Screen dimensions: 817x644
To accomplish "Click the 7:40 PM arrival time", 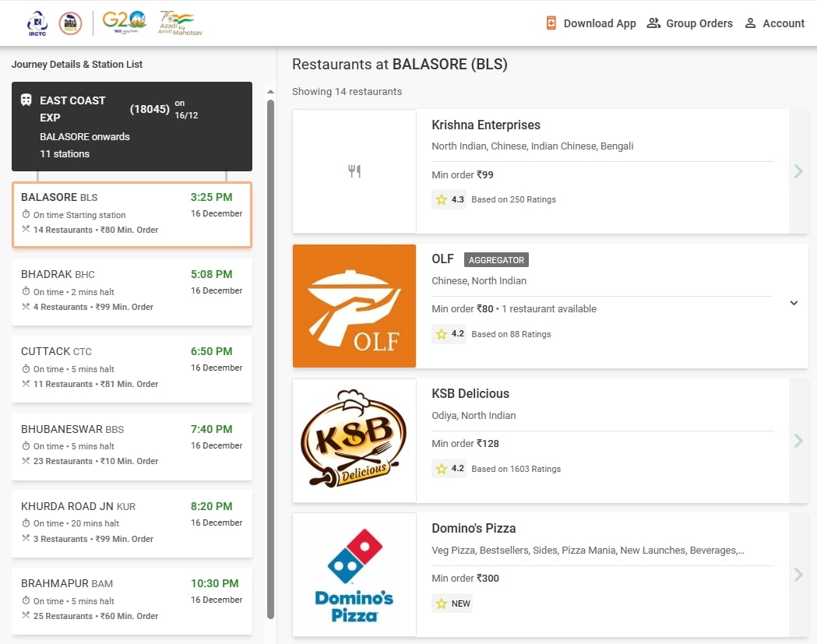I will (212, 429).
